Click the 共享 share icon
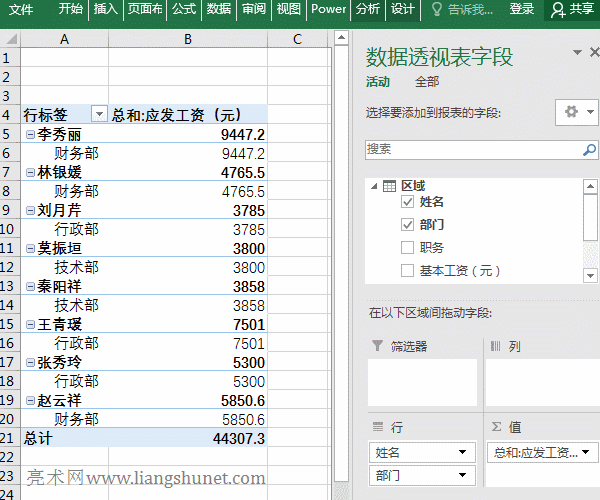Image resolution: width=600 pixels, height=500 pixels. tap(558, 9)
